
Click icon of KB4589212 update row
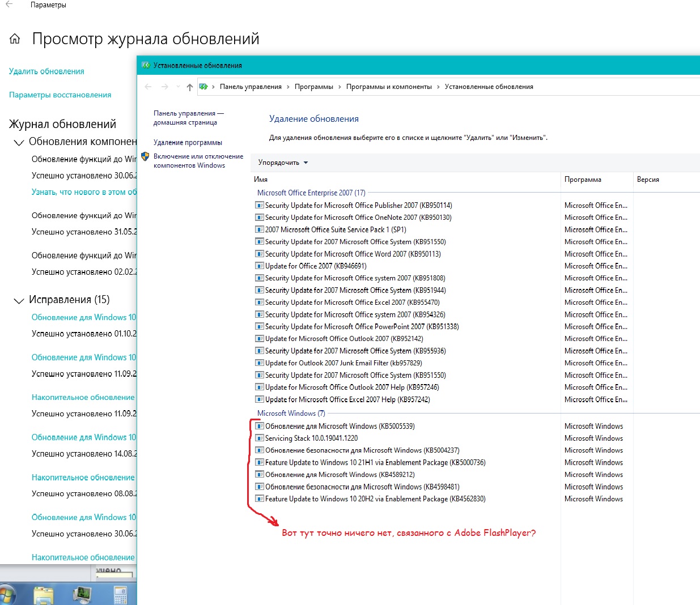pos(260,475)
